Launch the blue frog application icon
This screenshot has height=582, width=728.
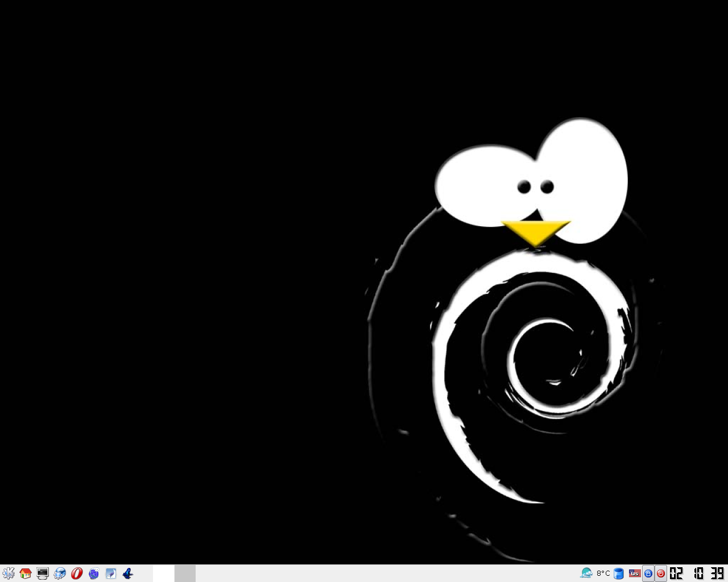128,573
